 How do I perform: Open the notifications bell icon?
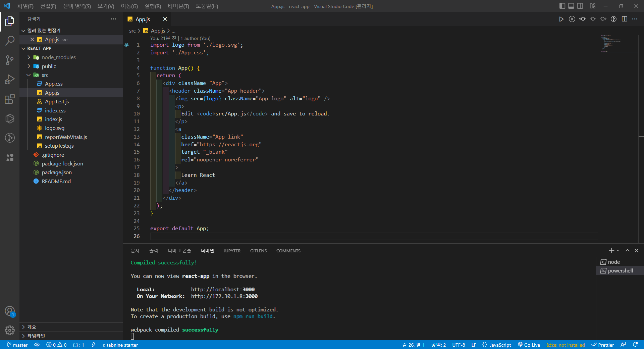click(635, 345)
